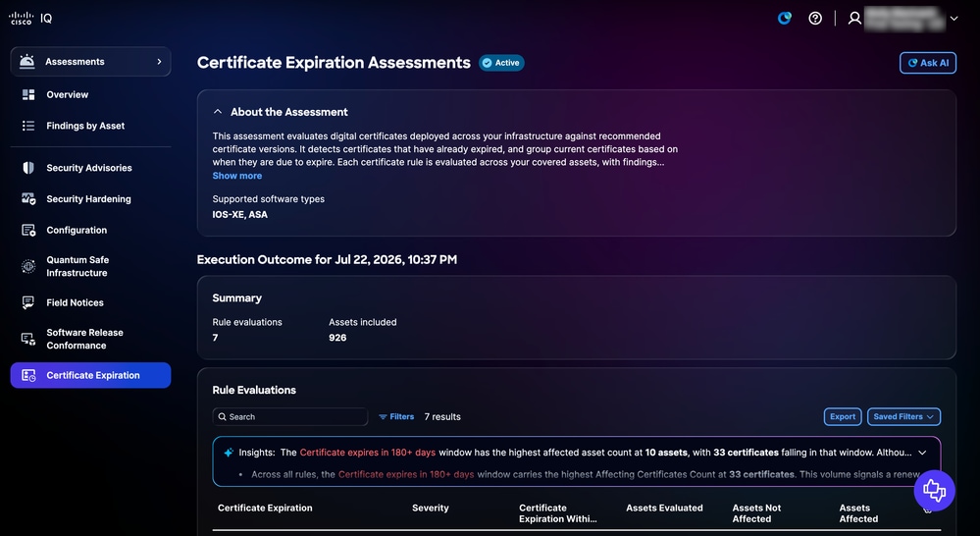980x536 pixels.
Task: Click the Software Release Conformance icon
Action: pos(28,339)
